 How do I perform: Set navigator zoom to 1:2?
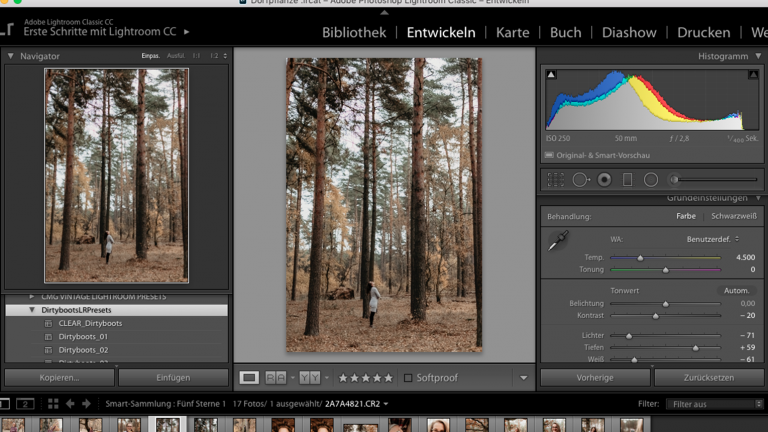click(214, 56)
